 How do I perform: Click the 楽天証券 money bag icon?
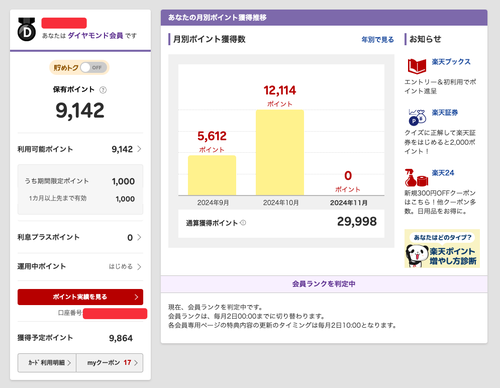tap(417, 117)
